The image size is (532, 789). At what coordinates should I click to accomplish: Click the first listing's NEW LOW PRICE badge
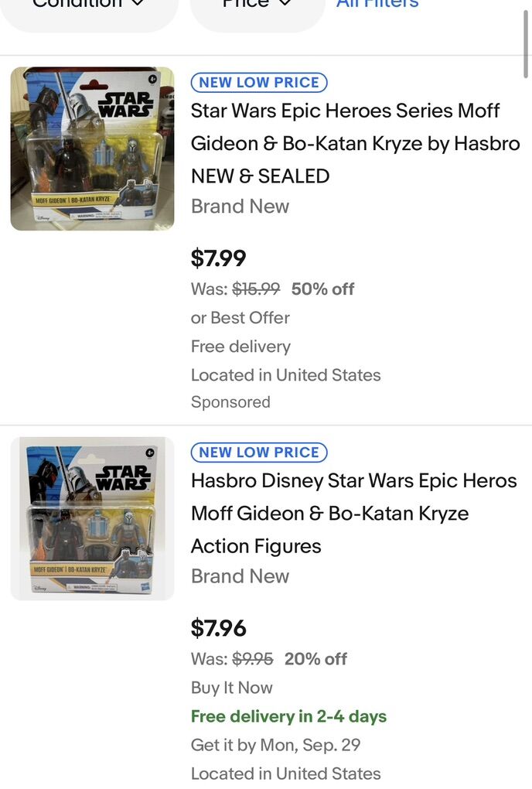pos(259,83)
